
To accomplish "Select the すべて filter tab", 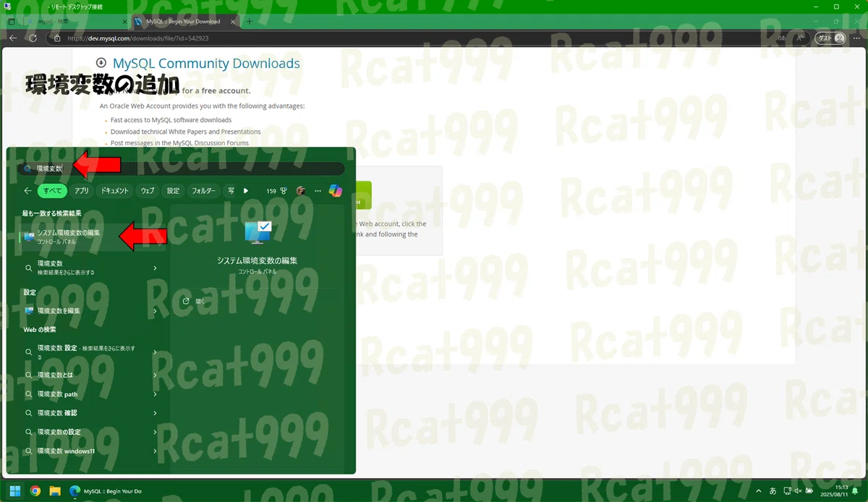I will click(53, 191).
